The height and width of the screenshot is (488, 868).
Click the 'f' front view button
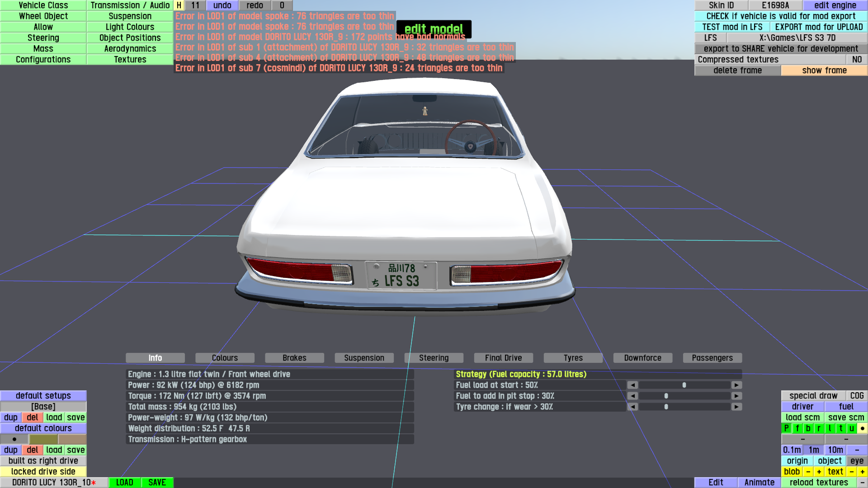797,428
